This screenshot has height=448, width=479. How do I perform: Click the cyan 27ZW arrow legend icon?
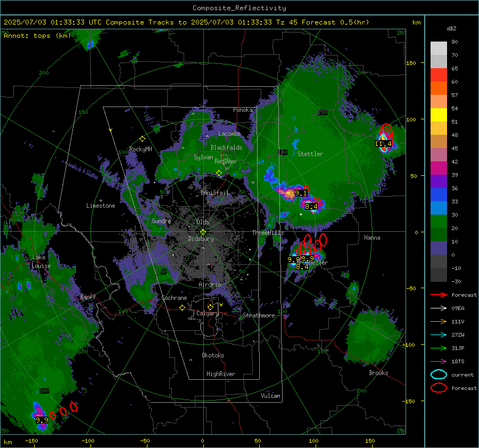[x=439, y=335]
